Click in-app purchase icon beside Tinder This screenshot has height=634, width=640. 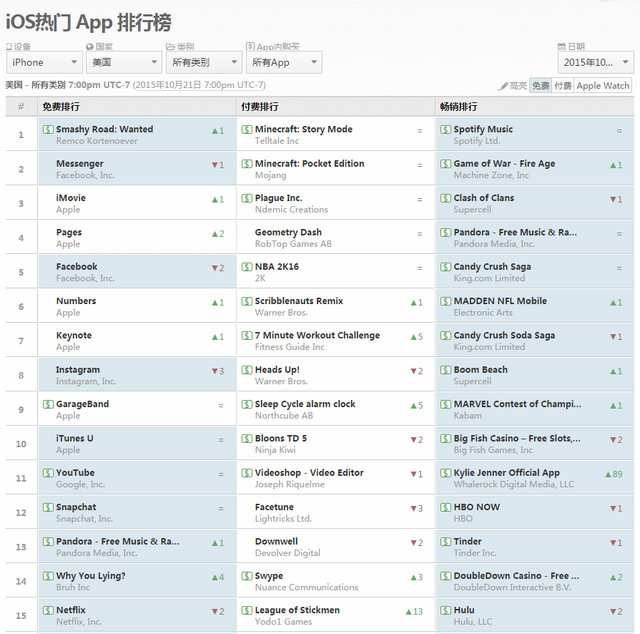(x=446, y=541)
